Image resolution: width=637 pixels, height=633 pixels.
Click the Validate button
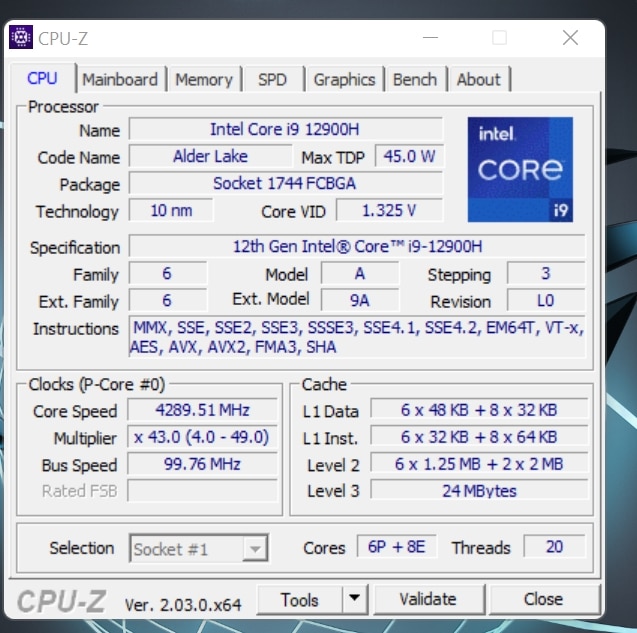click(428, 599)
